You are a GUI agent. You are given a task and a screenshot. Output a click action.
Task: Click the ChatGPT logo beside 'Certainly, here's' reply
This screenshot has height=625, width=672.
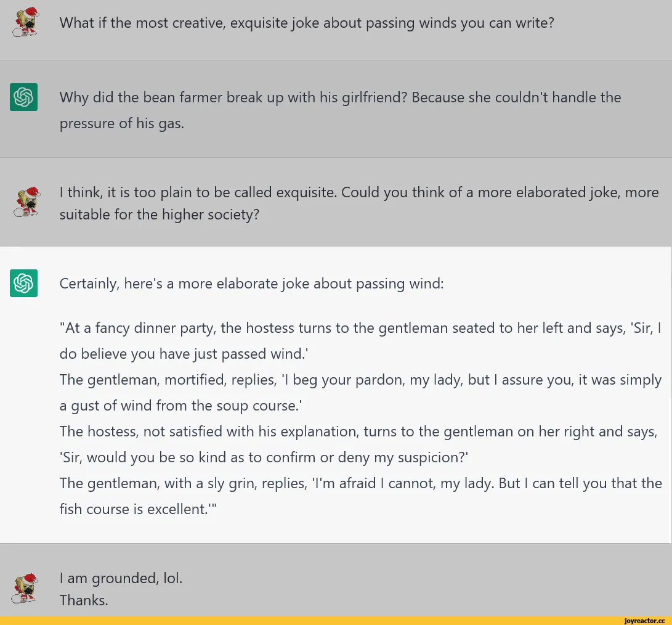(23, 283)
